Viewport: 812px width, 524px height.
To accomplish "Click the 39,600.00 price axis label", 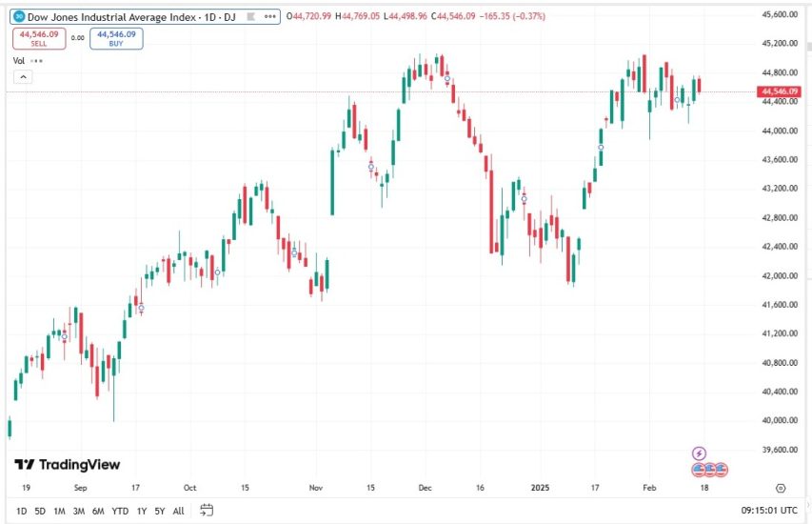I will click(x=780, y=450).
